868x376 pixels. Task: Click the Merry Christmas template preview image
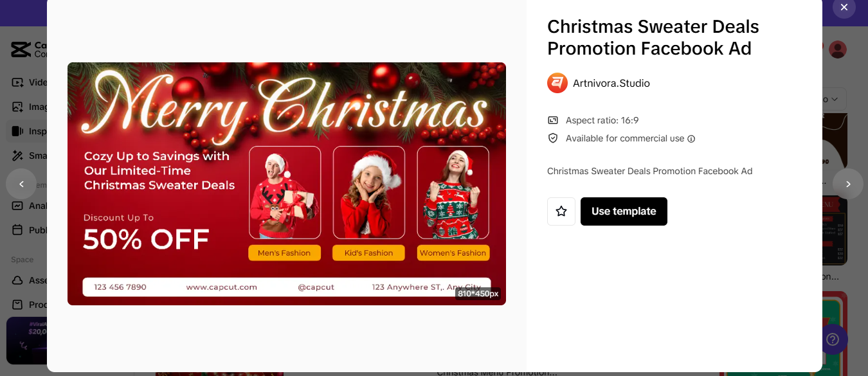287,184
